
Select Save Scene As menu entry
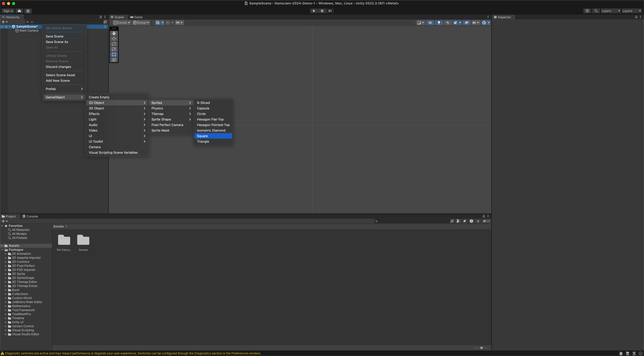point(57,42)
